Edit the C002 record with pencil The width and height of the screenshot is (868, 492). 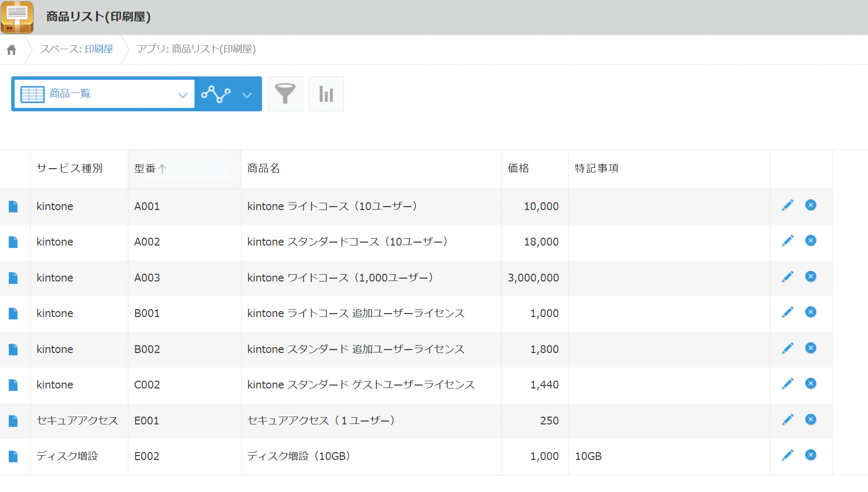click(788, 384)
